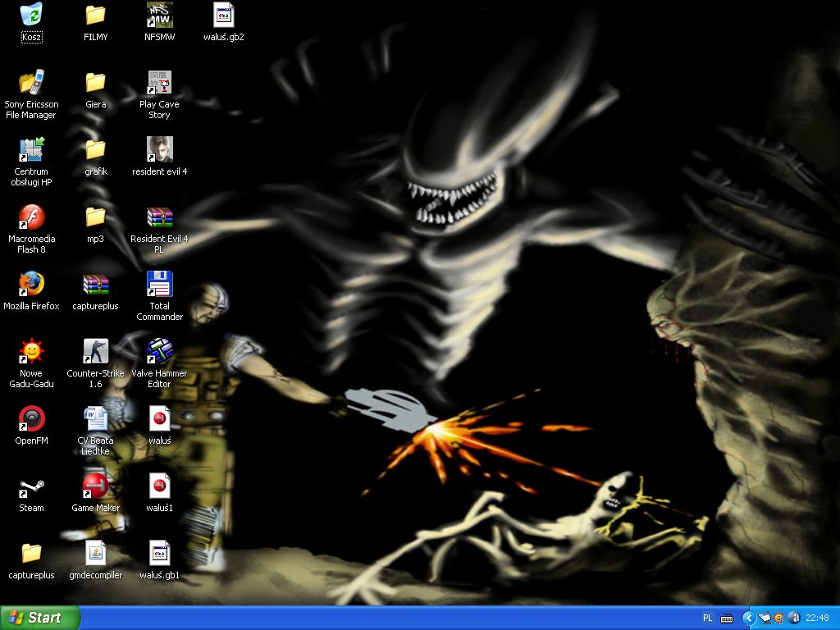Select the resident evil 4 shortcut
The image size is (840, 630).
[x=159, y=149]
